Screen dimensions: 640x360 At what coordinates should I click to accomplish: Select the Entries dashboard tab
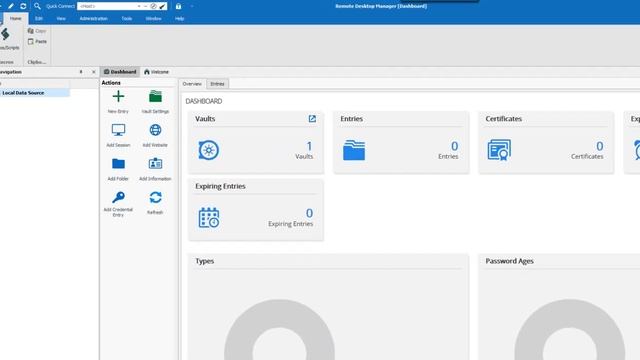click(x=217, y=84)
